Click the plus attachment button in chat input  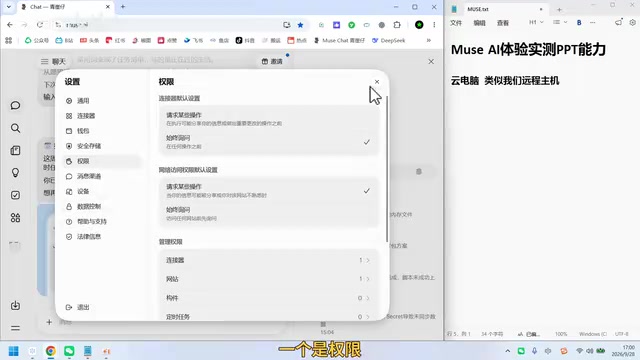click(x=49, y=322)
